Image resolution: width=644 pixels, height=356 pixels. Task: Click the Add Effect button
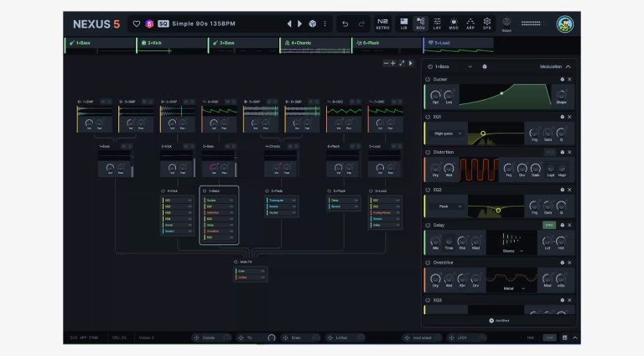tap(498, 321)
